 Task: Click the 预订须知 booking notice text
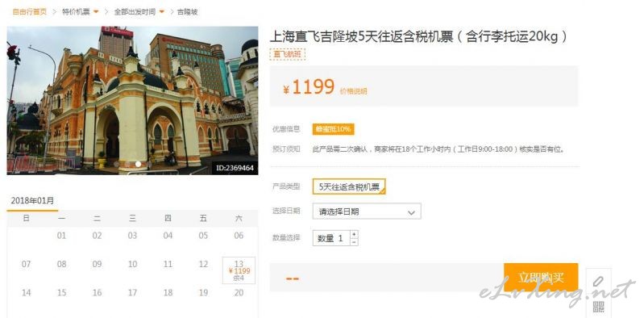click(x=286, y=149)
